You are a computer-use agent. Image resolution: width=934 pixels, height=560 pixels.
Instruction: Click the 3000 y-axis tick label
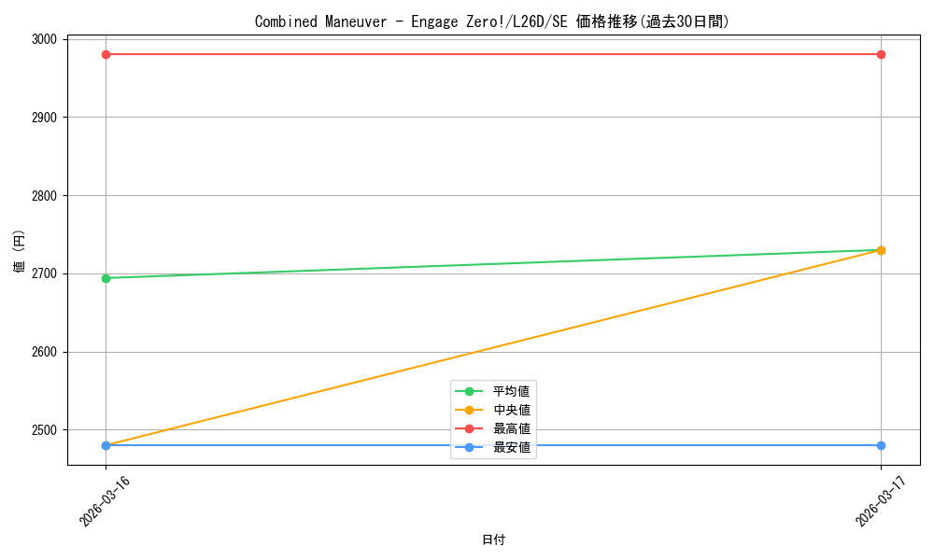[42, 39]
